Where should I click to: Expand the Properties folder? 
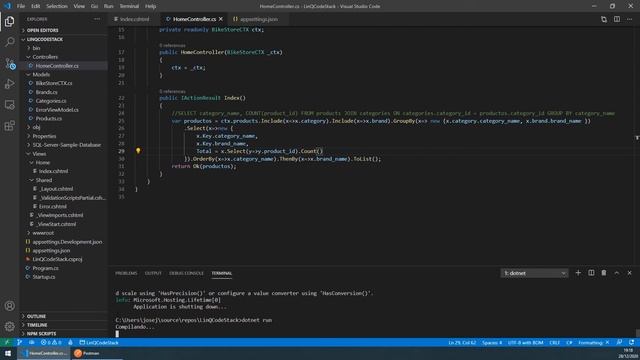pos(64,136)
